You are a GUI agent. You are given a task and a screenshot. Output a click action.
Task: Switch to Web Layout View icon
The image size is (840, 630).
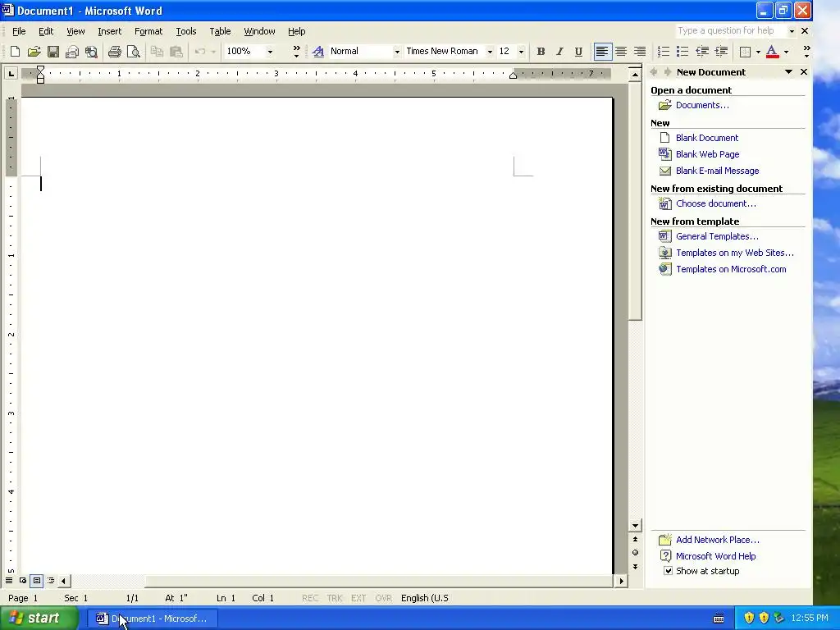(x=23, y=581)
